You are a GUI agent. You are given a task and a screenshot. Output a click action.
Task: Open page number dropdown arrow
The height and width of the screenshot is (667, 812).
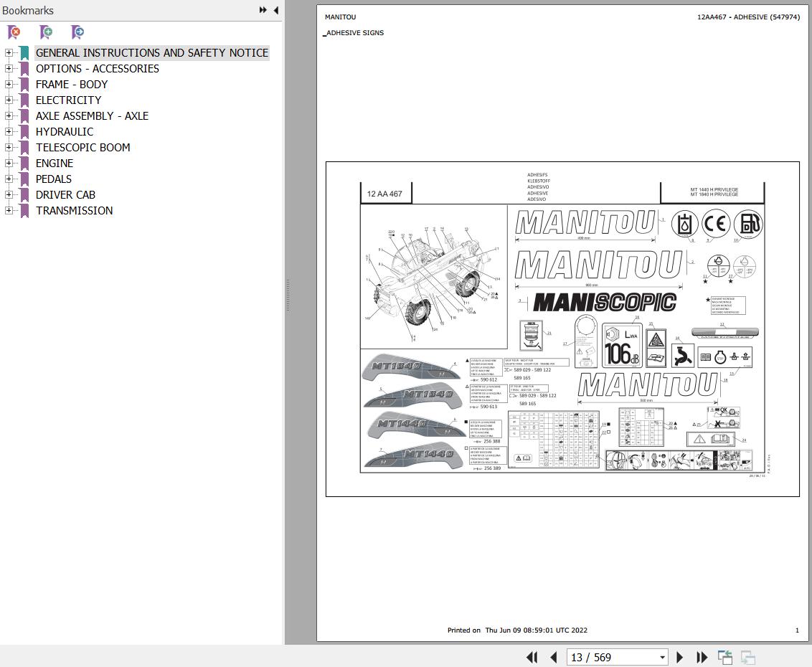tap(662, 658)
